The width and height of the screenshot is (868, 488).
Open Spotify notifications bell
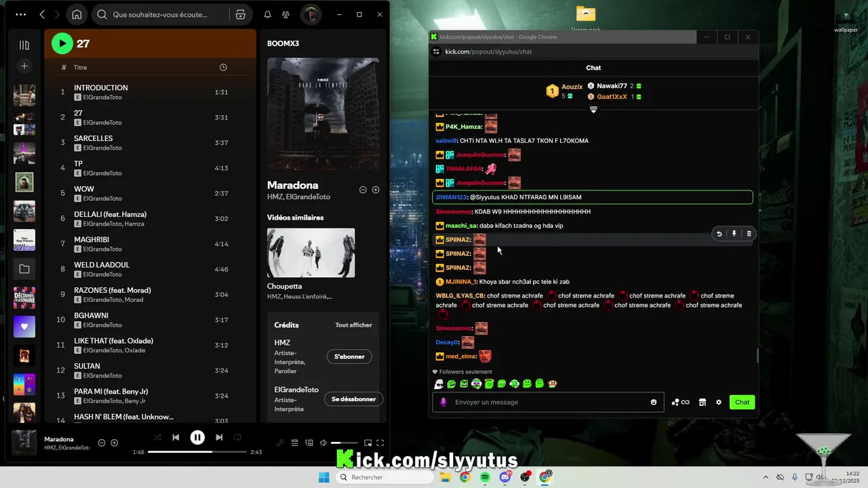pos(267,14)
